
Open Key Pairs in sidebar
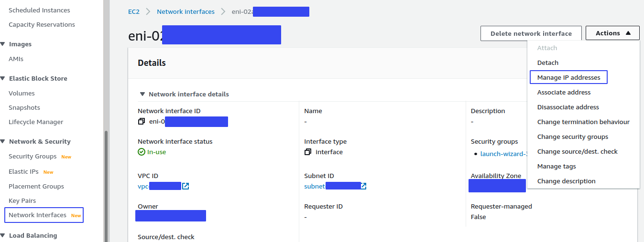point(22,201)
